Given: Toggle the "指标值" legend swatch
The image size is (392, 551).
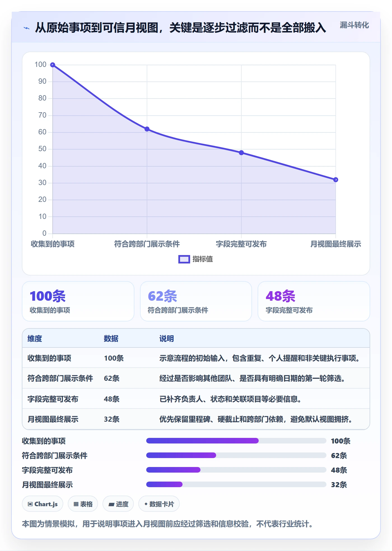Looking at the screenshot, I should pyautogui.click(x=184, y=259).
